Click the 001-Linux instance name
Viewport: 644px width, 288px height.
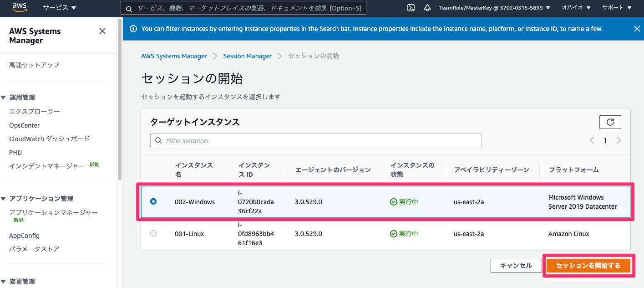click(x=189, y=234)
